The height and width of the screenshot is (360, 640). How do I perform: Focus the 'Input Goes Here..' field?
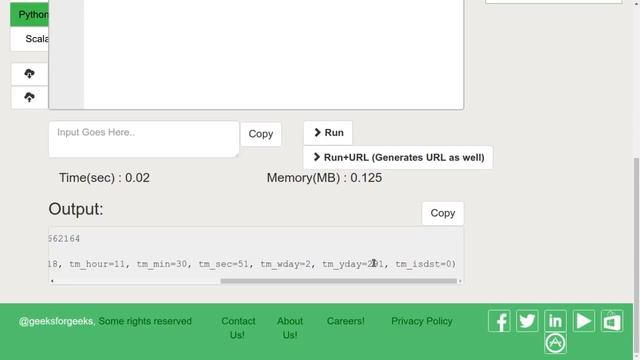point(144,139)
